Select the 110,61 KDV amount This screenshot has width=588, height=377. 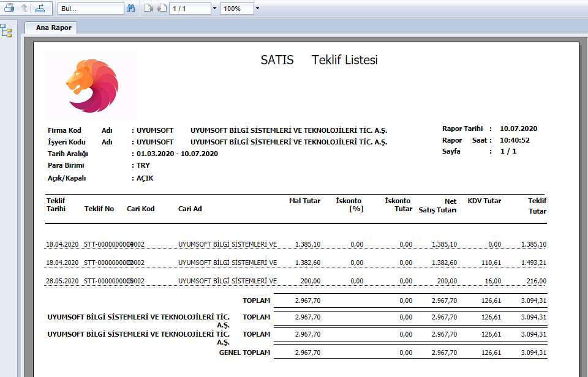(x=491, y=263)
